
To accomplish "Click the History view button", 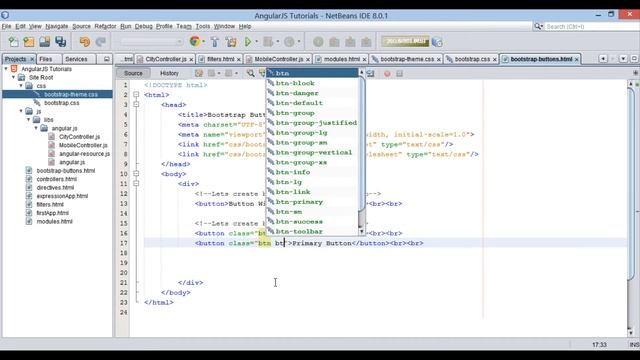I will 169,73.
